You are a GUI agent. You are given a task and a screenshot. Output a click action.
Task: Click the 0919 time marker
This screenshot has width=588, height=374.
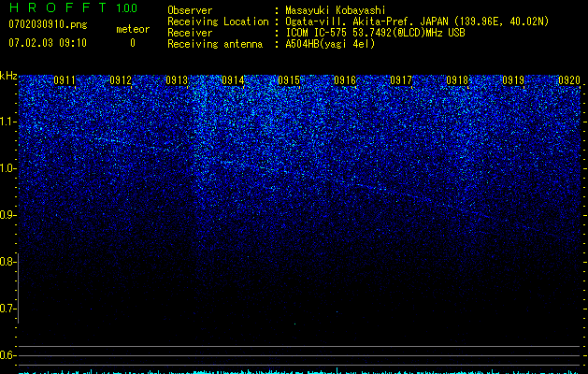(513, 80)
